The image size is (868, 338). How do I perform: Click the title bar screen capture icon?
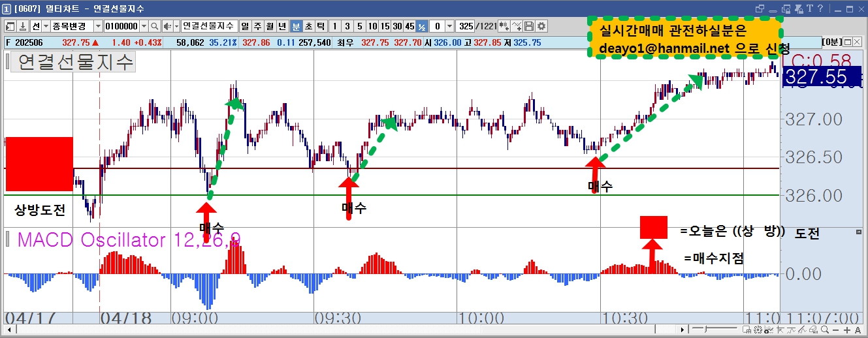point(786,8)
